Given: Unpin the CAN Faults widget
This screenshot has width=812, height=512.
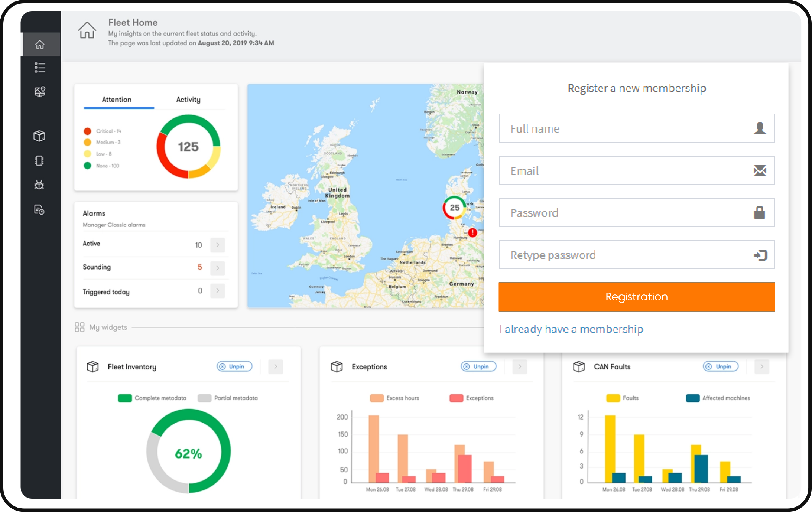Looking at the screenshot, I should click(x=721, y=366).
